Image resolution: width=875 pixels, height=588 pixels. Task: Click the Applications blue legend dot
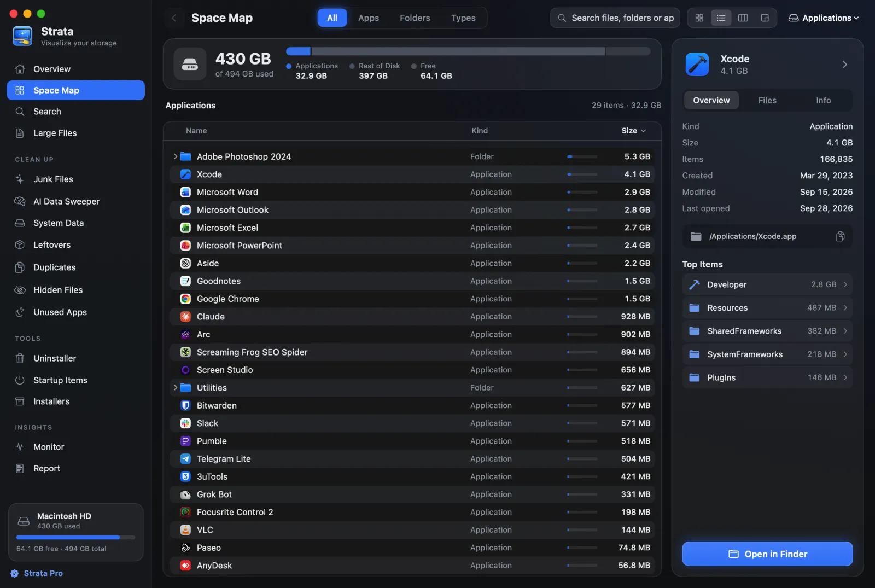[289, 66]
